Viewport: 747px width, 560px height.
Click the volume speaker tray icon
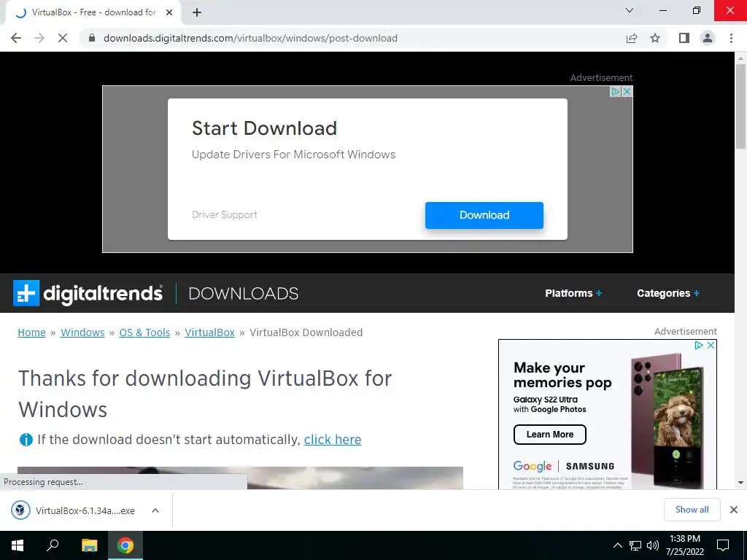coord(653,545)
